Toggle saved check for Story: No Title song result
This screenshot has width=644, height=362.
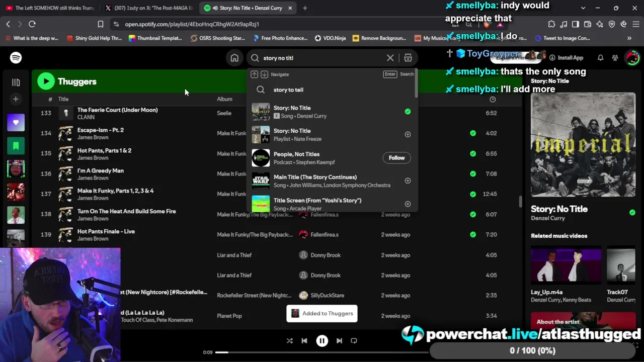408,112
